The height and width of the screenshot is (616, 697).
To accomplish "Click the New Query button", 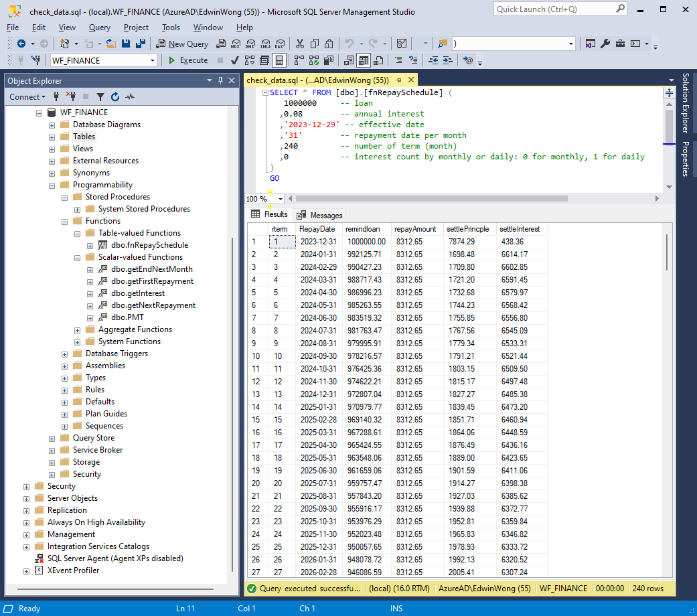I will 182,44.
